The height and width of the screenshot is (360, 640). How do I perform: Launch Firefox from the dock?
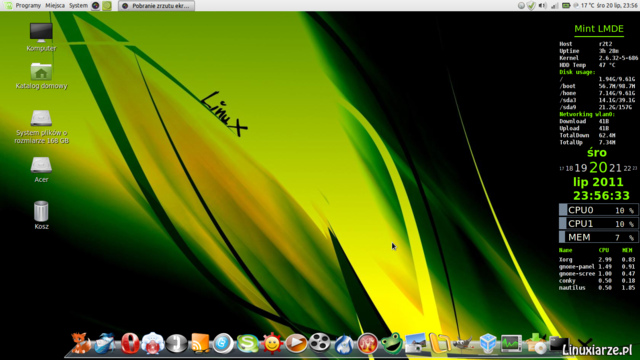81,343
